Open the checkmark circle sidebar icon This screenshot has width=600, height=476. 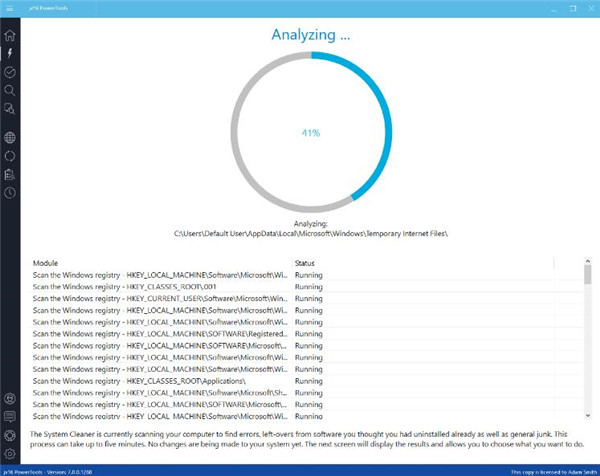tap(10, 72)
